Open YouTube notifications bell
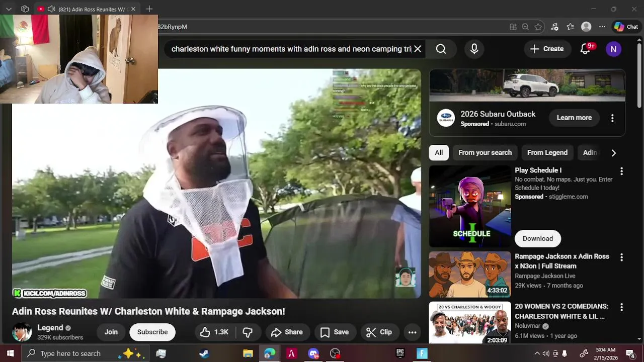Viewport: 644px width, 362px height. click(x=586, y=49)
